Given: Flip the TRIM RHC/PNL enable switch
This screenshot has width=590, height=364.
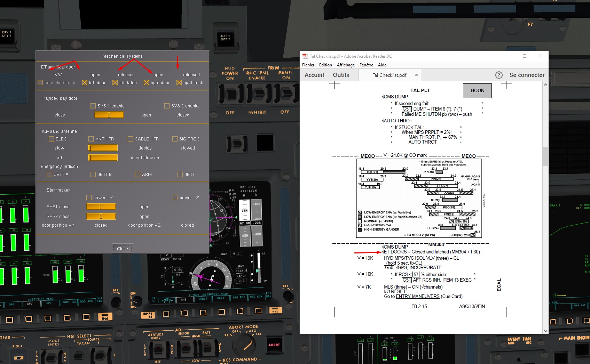Looking at the screenshot, I should pyautogui.click(x=258, y=94).
